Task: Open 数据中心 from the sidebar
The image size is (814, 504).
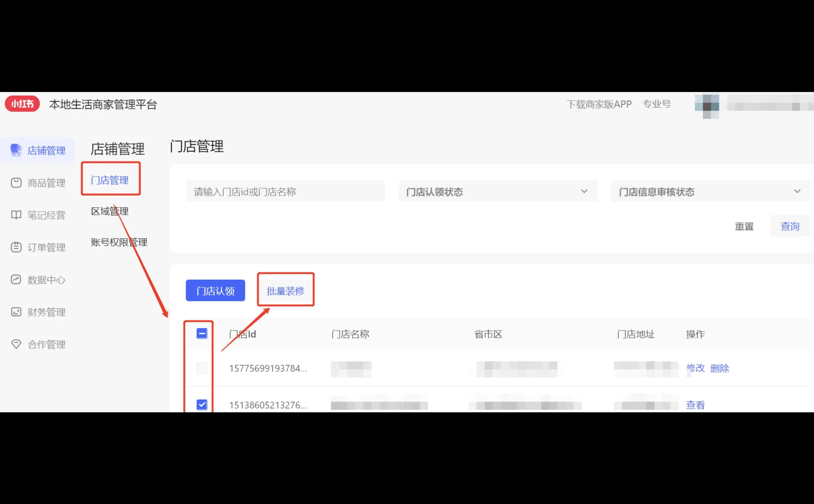Action: 46,280
